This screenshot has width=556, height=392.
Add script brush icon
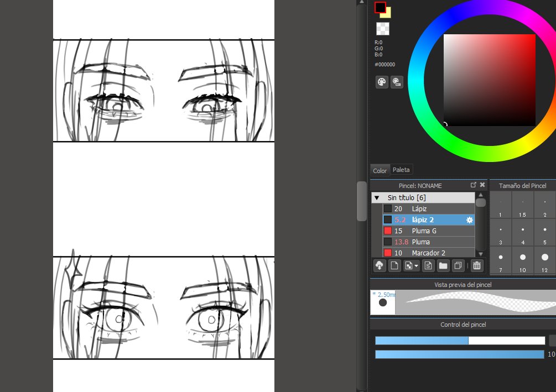[x=428, y=265]
